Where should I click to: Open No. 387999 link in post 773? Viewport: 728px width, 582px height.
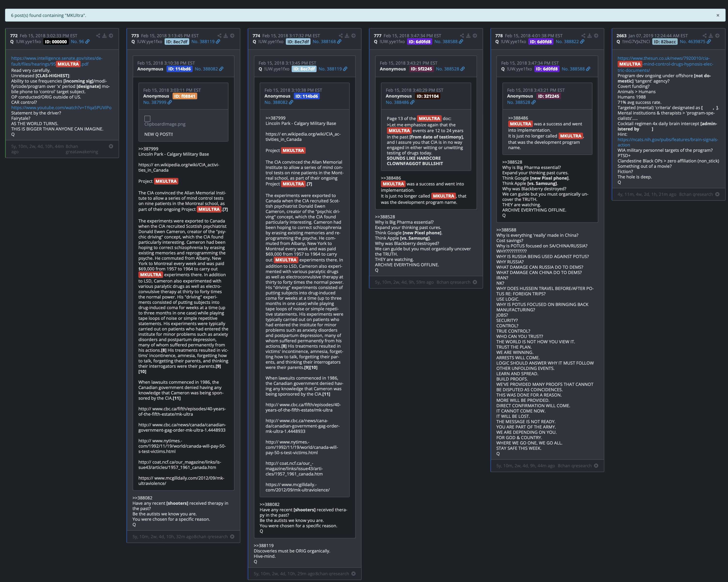tap(157, 102)
